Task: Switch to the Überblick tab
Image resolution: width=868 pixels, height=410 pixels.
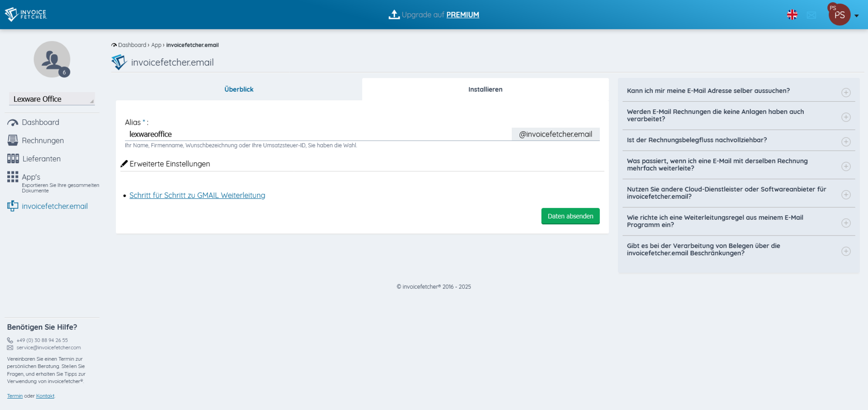Action: (239, 90)
